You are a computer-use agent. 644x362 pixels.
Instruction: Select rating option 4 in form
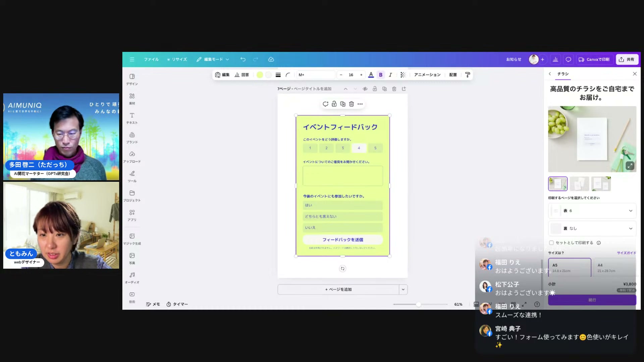tap(359, 148)
